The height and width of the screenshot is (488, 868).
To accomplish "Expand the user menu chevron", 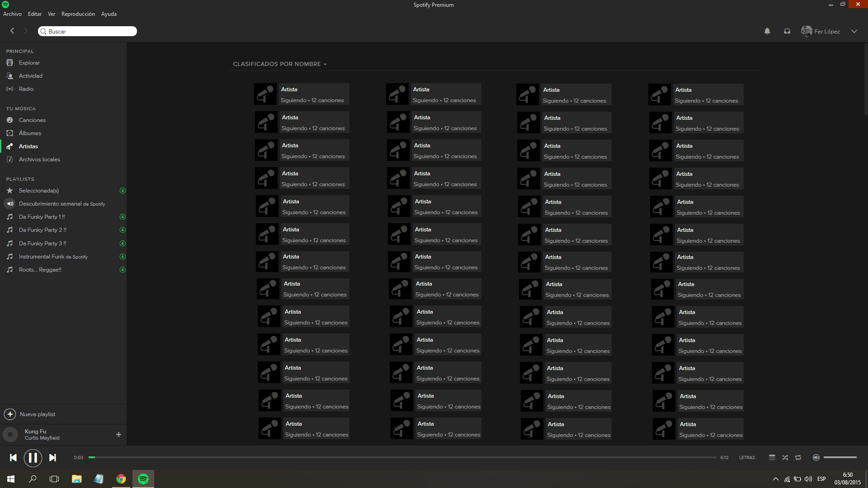I will pos(854,31).
